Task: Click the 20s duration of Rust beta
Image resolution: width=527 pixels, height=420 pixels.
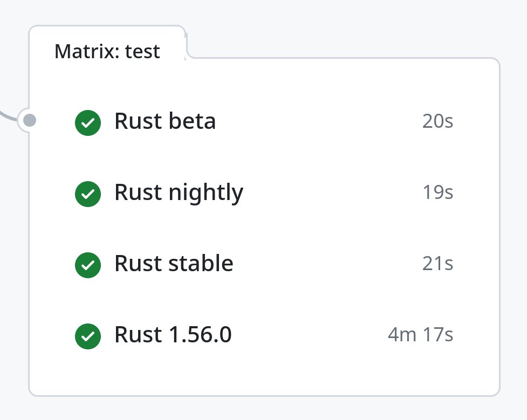Action: click(x=437, y=122)
